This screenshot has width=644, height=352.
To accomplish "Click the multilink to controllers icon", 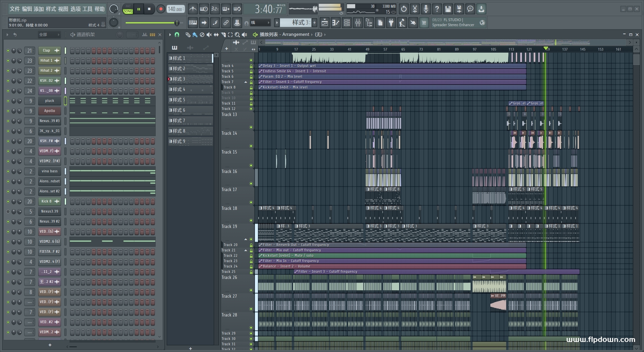I will click(x=226, y=23).
